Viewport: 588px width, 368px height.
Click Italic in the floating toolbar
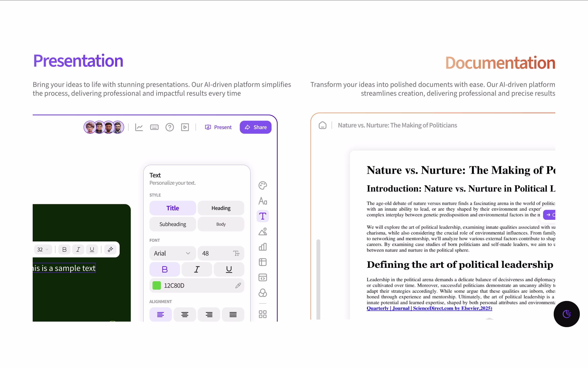point(78,249)
